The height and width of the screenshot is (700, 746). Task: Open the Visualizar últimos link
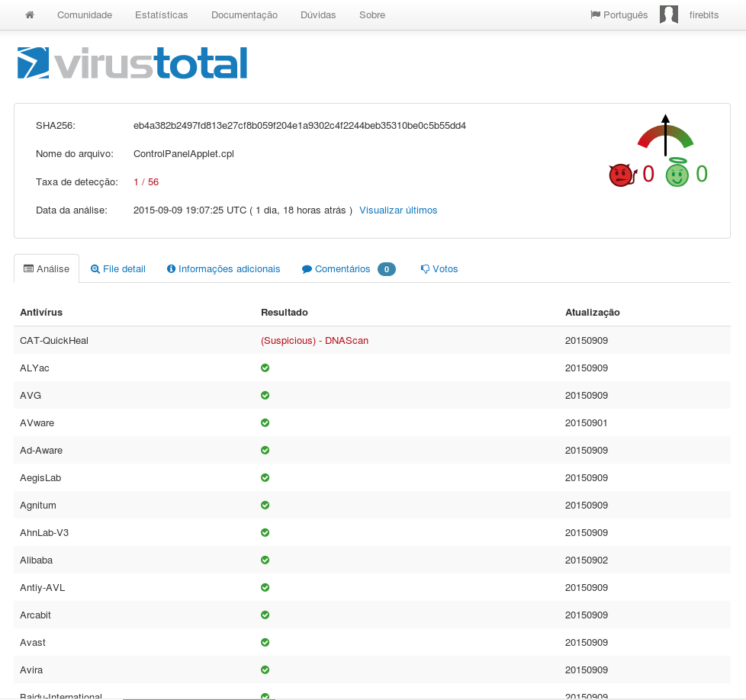[398, 210]
